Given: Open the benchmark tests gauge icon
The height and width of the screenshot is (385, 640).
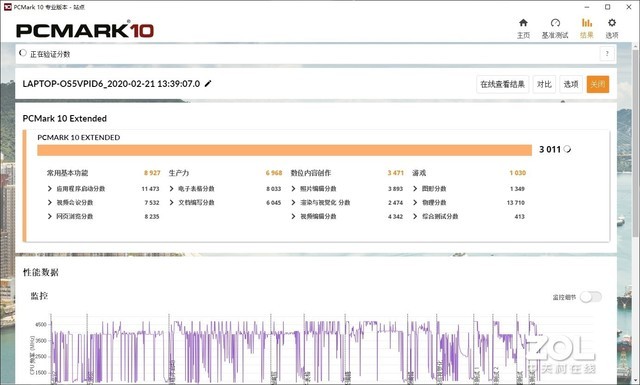Looking at the screenshot, I should click(555, 23).
